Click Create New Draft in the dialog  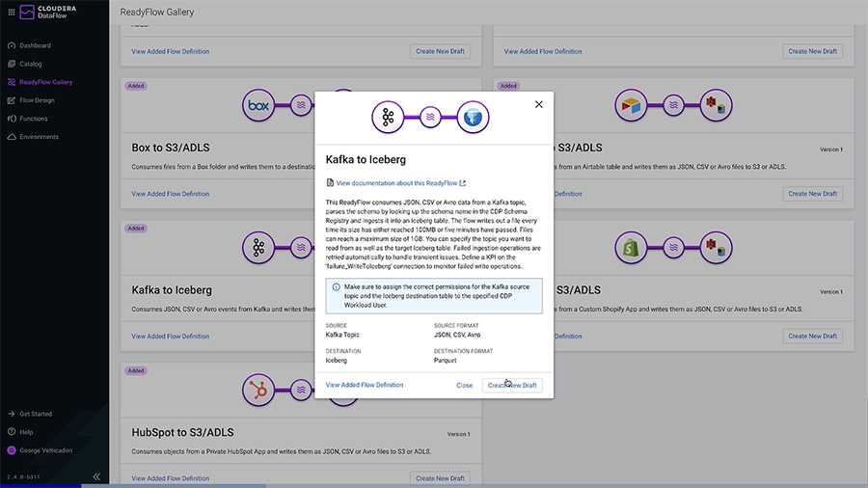click(512, 385)
